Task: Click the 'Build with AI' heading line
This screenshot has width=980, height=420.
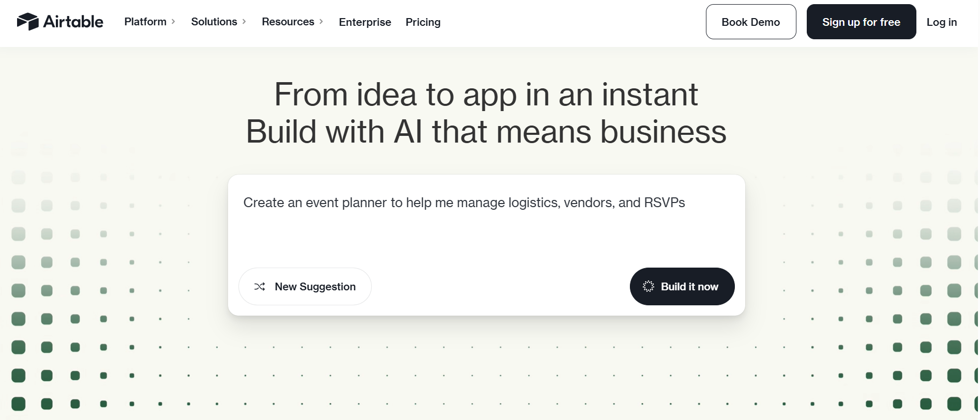Action: click(486, 132)
